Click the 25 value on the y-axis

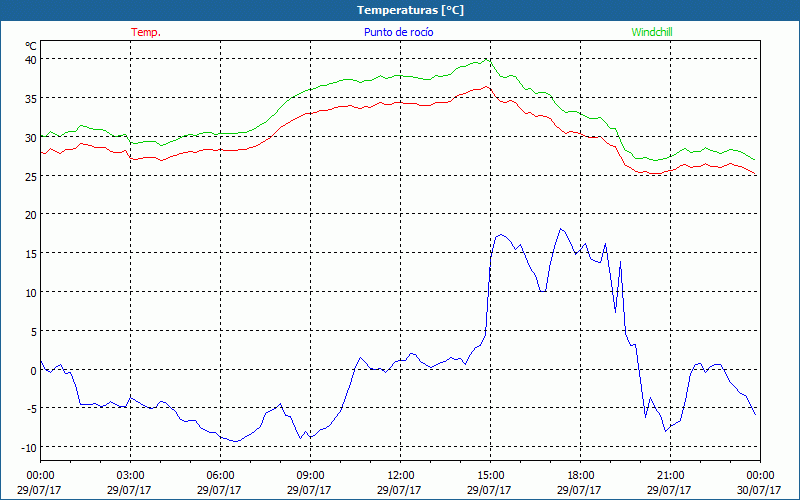(31, 176)
